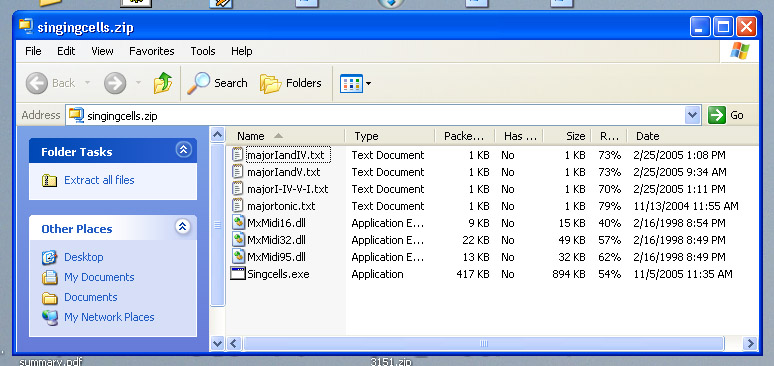
Task: Sort by Packed Size column header
Action: pyautogui.click(x=464, y=136)
